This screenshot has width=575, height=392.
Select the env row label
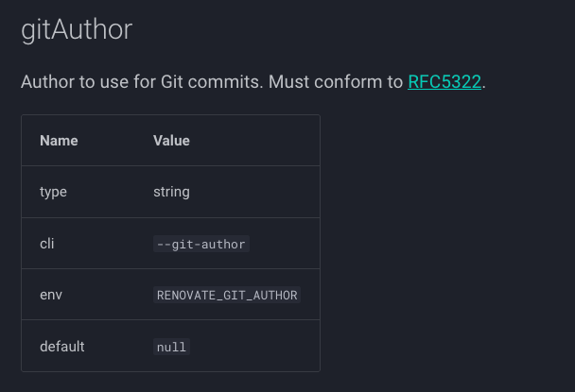[x=50, y=295]
